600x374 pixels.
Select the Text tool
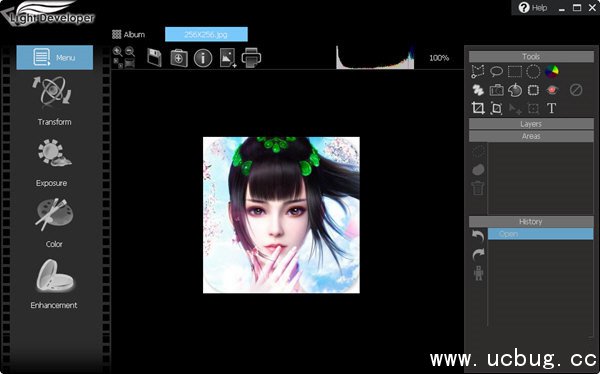(x=551, y=108)
